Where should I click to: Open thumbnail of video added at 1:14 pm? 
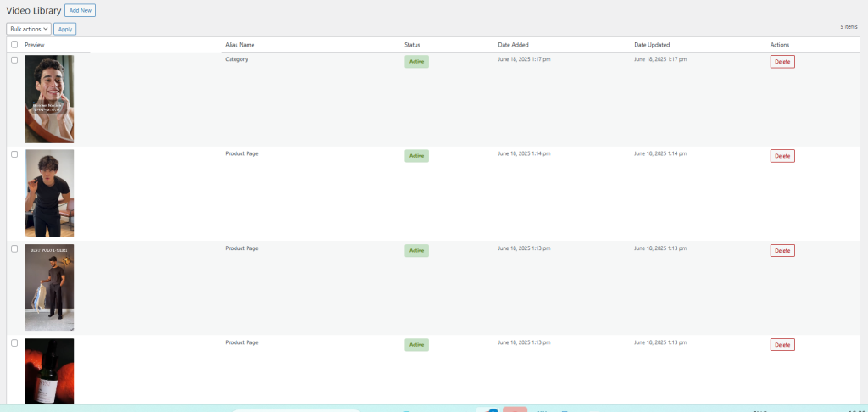click(x=49, y=193)
